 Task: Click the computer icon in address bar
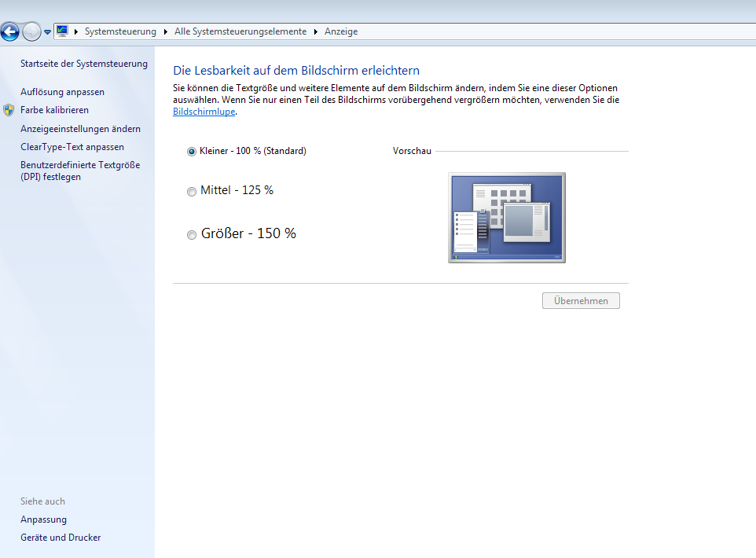(x=62, y=31)
